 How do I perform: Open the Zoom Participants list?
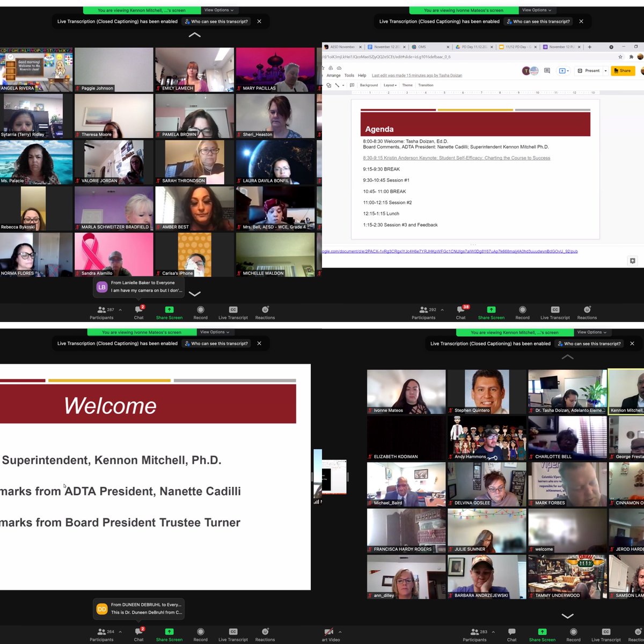click(x=101, y=313)
